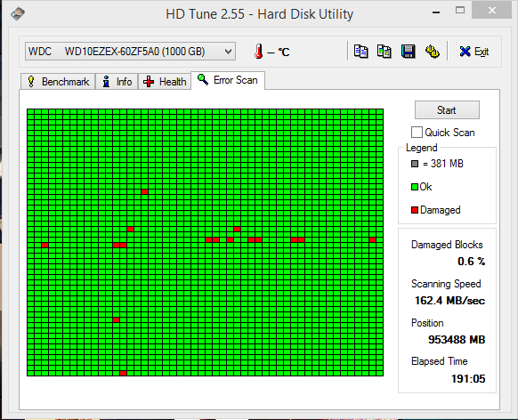Click the bottommost red damaged block in grid
This screenshot has width=518, height=420.
[123, 373]
